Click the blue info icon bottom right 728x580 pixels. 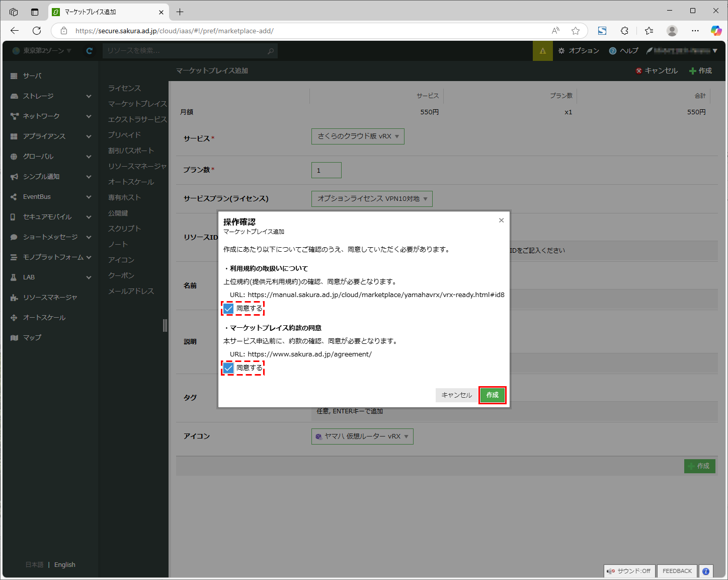[x=706, y=571]
